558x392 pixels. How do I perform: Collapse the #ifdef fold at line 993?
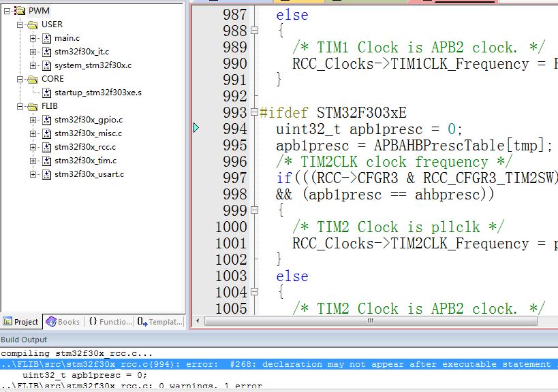click(x=254, y=112)
